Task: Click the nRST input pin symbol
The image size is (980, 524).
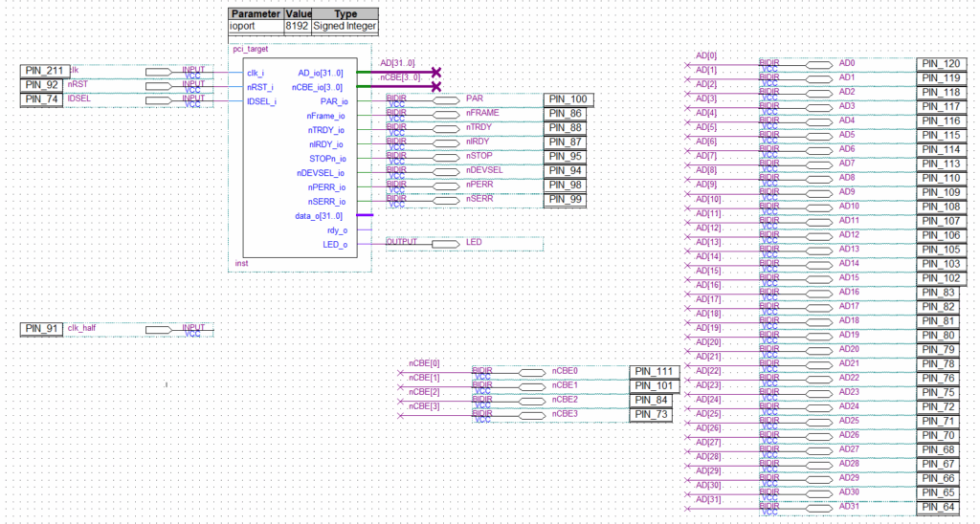Action: pos(159,86)
